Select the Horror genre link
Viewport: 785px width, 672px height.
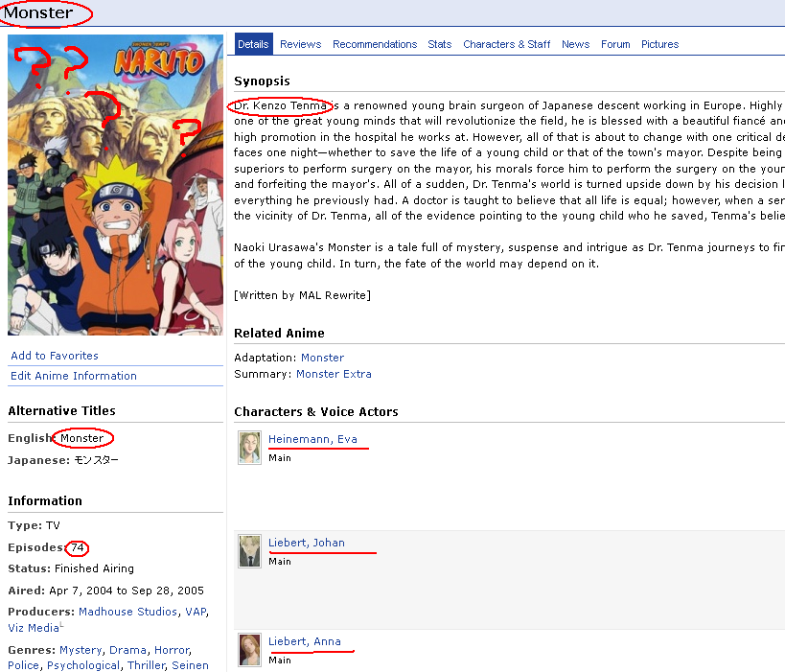point(172,650)
